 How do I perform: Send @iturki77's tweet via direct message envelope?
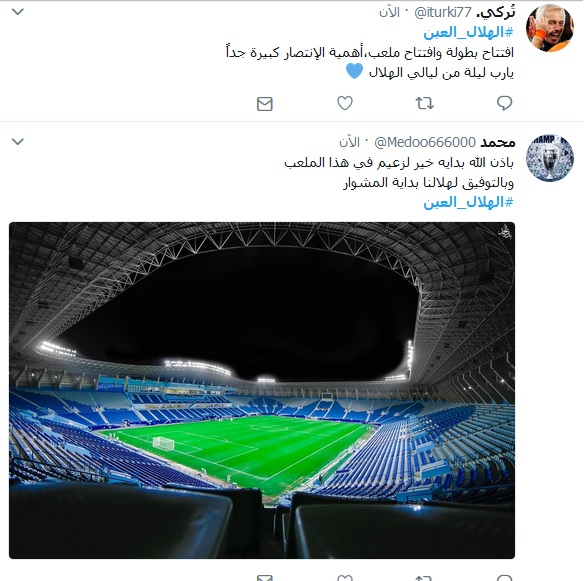(265, 104)
